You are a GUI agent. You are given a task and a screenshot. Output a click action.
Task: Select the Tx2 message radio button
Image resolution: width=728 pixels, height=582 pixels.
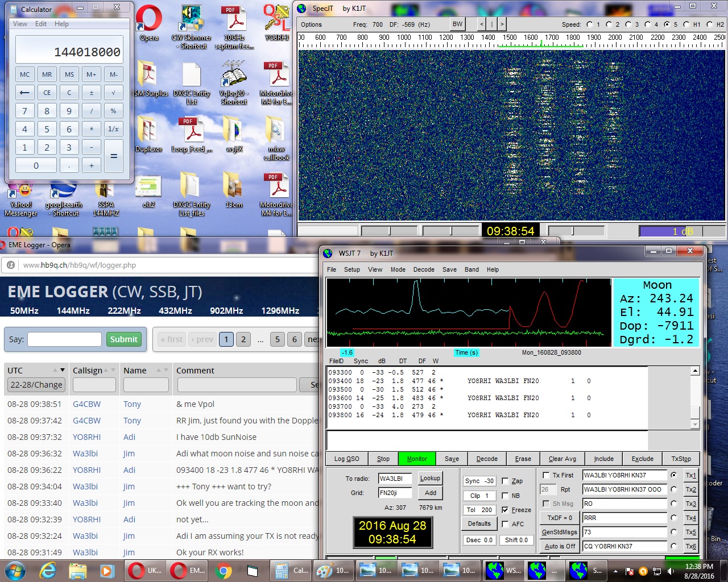pyautogui.click(x=674, y=489)
